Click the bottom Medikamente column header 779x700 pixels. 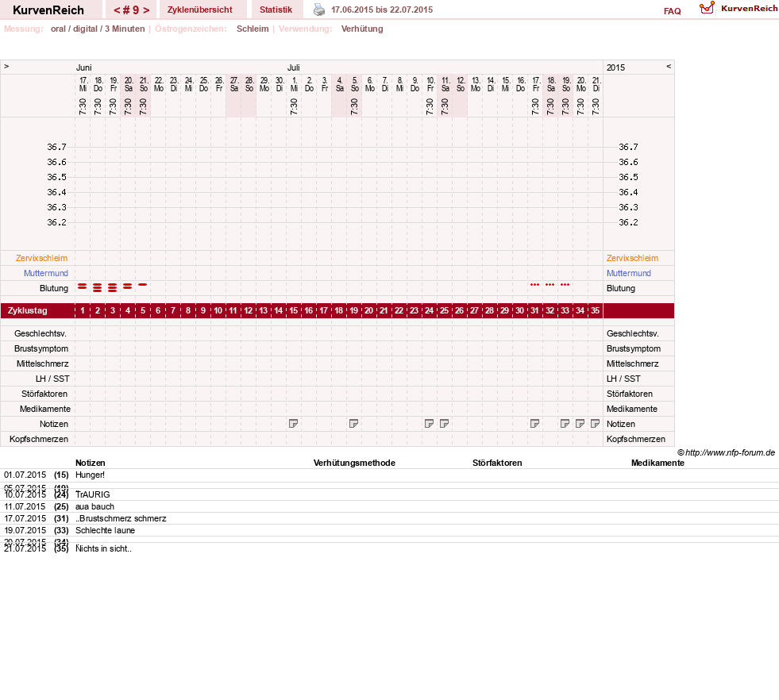pos(658,463)
